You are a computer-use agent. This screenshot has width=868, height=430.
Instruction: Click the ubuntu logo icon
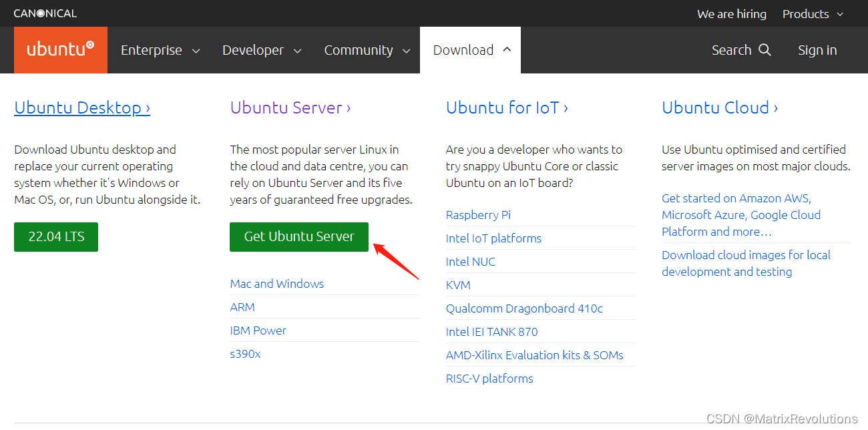coord(60,49)
